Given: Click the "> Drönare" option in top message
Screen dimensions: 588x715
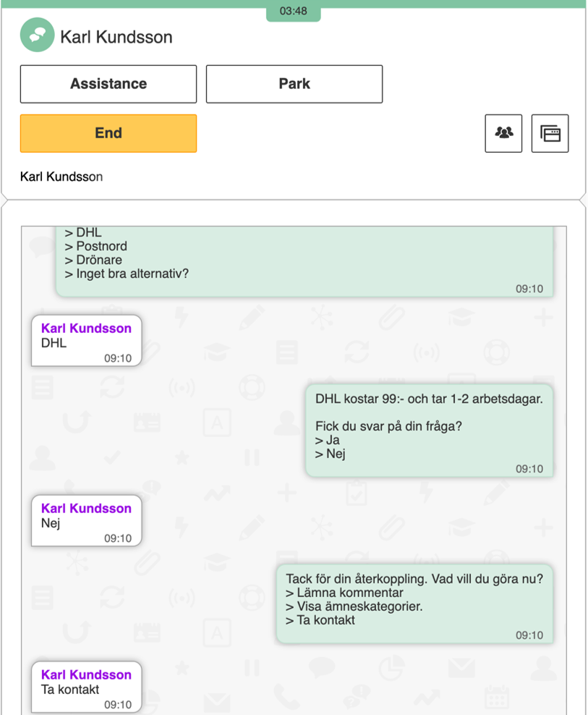Looking at the screenshot, I should coord(93,260).
